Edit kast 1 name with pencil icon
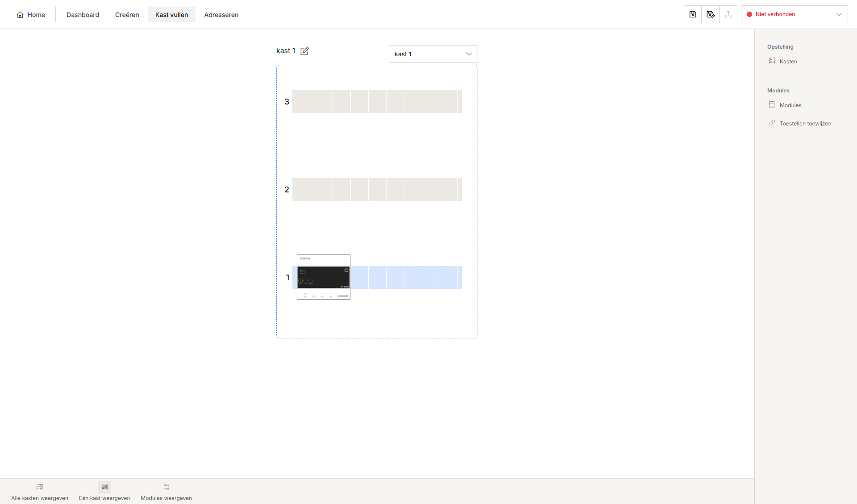Screen dimensions: 857x504 coord(304,51)
